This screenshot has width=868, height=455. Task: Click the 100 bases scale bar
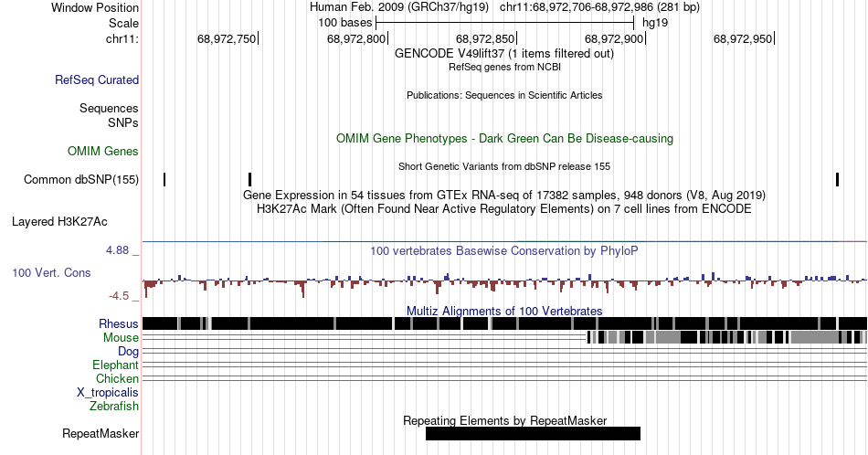pyautogui.click(x=505, y=23)
